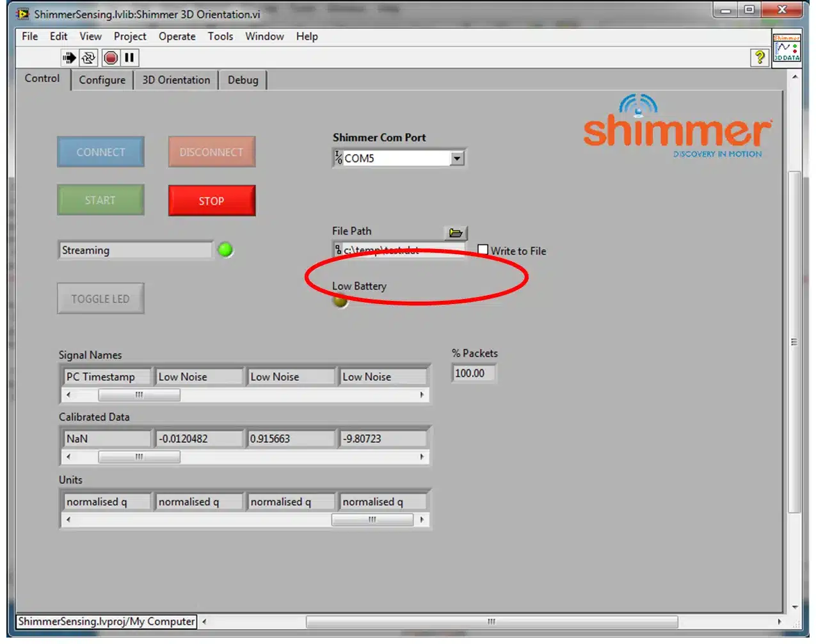Click the Shimmer 3D Data VI icon

pos(787,49)
